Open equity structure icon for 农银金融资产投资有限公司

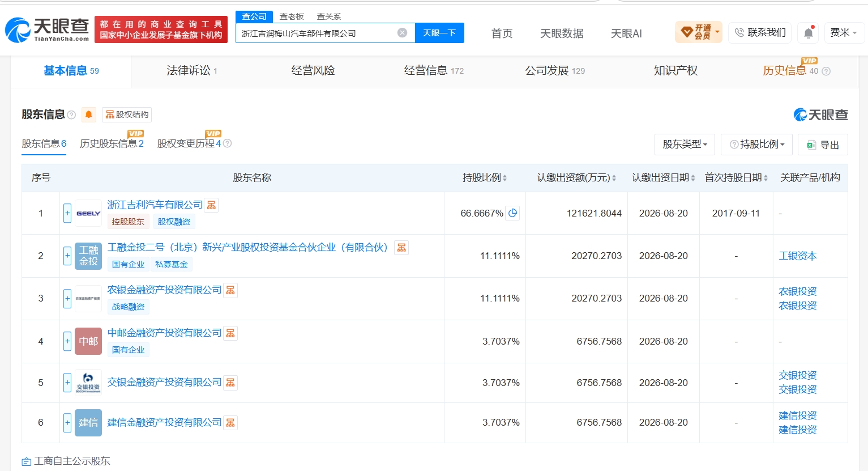pos(230,290)
